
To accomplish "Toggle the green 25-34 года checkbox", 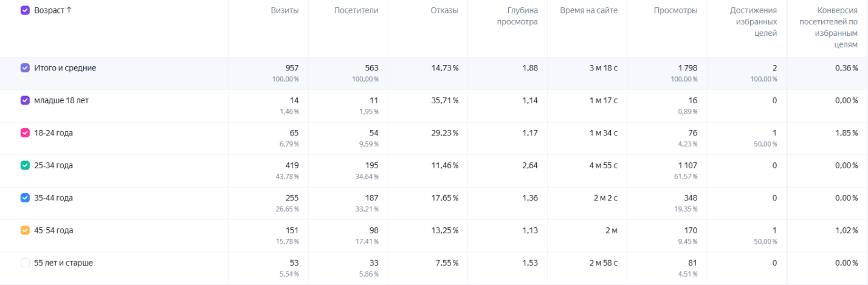I will pyautogui.click(x=25, y=165).
